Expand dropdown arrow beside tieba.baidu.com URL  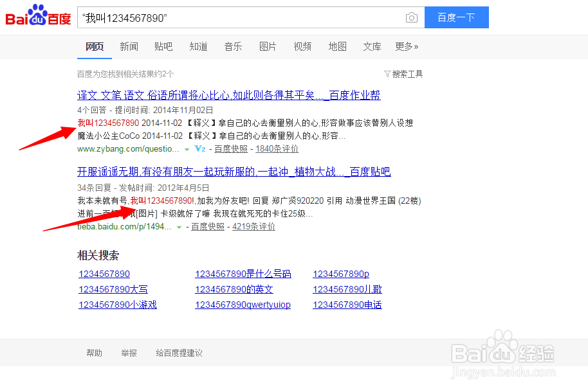tap(179, 227)
